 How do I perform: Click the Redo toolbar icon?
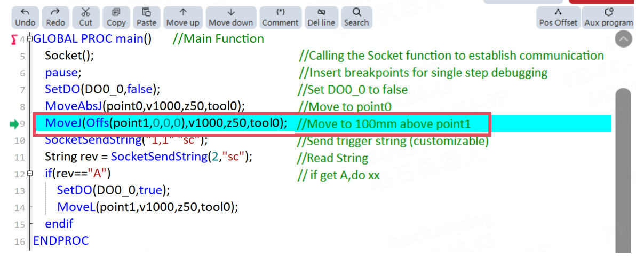pos(55,17)
